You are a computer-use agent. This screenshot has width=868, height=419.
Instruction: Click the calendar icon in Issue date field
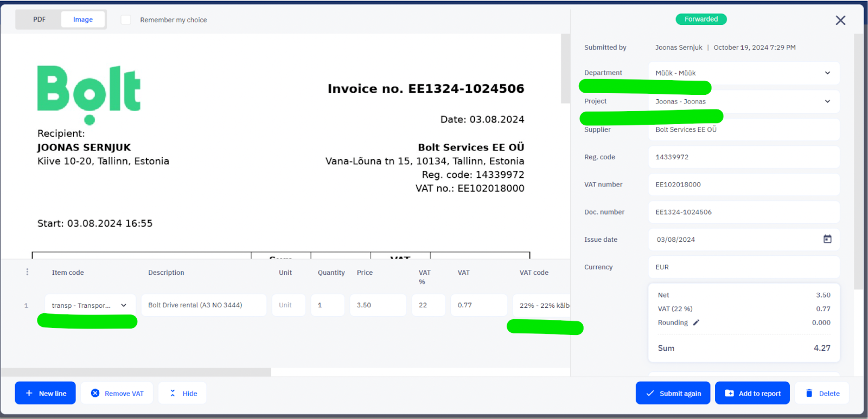827,239
